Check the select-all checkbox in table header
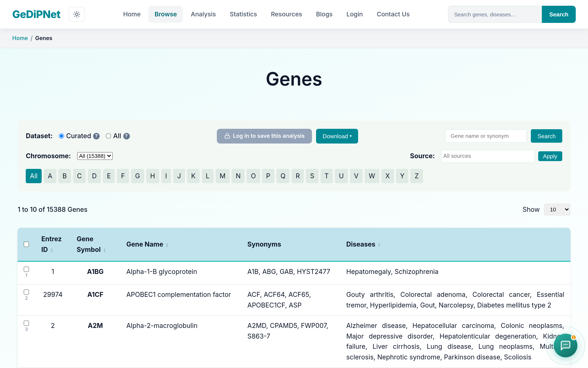The image size is (588, 368). (27, 244)
